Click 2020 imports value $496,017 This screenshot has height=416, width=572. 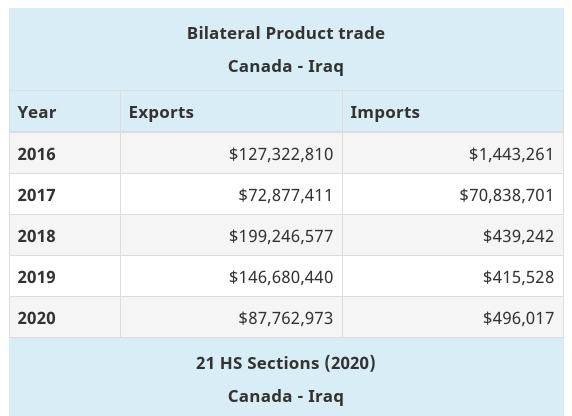tap(518, 318)
